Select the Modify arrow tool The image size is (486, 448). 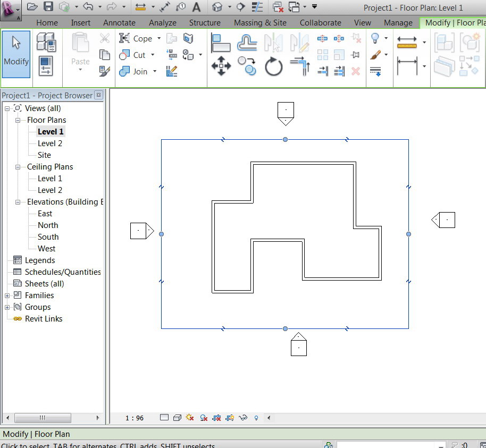16,54
